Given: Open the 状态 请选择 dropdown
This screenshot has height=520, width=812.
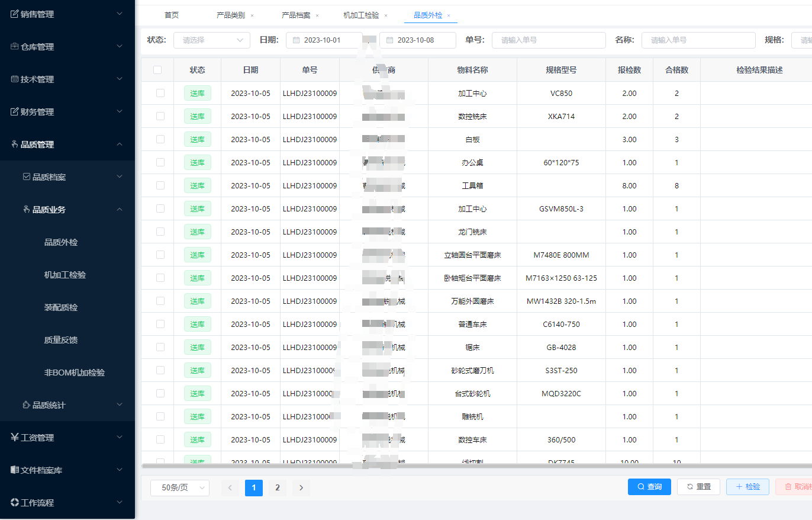Looking at the screenshot, I should click(x=212, y=40).
